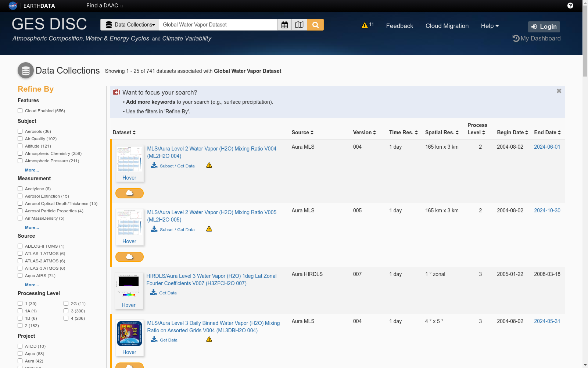Viewport: 588px width, 368px height.
Task: Click the GES DISC site title
Action: (49, 24)
